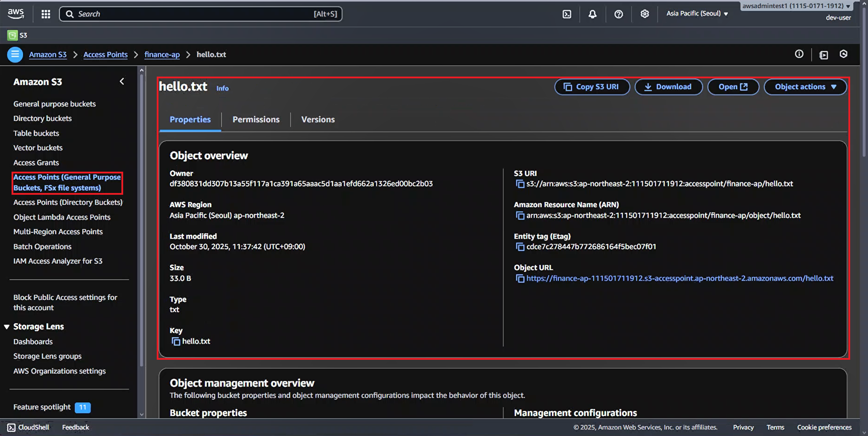Switch to the Versions tab
The image size is (868, 436).
pyautogui.click(x=318, y=120)
